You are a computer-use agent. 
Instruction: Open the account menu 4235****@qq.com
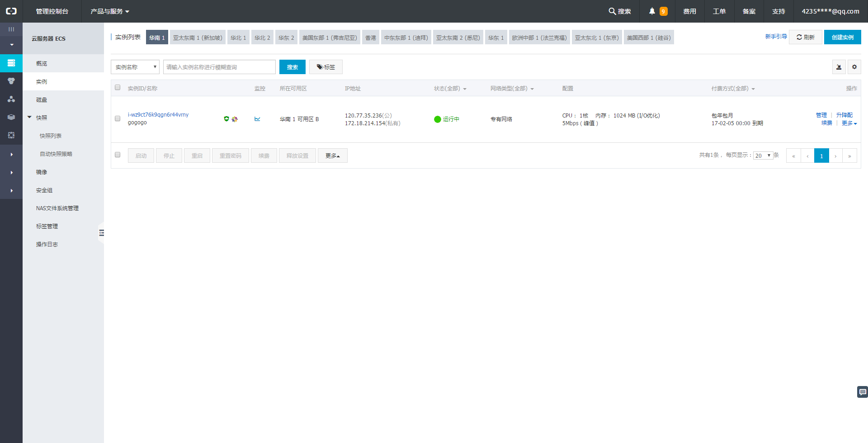click(x=830, y=11)
